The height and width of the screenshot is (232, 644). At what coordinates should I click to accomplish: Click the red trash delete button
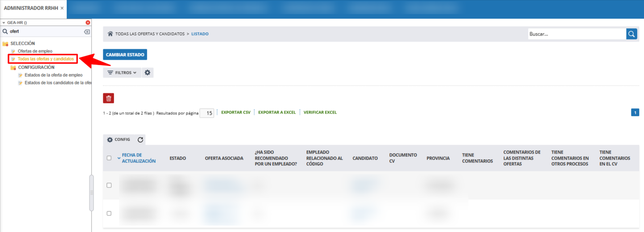109,98
